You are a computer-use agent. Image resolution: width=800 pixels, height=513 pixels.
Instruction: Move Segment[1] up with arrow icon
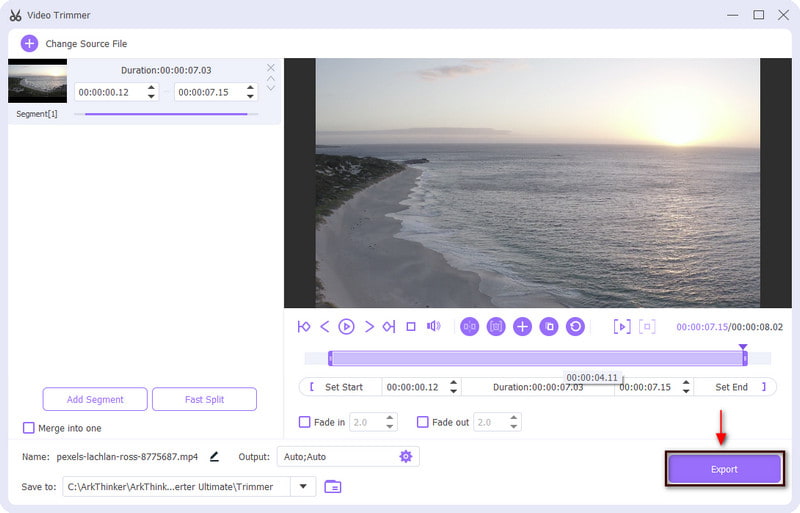point(271,79)
